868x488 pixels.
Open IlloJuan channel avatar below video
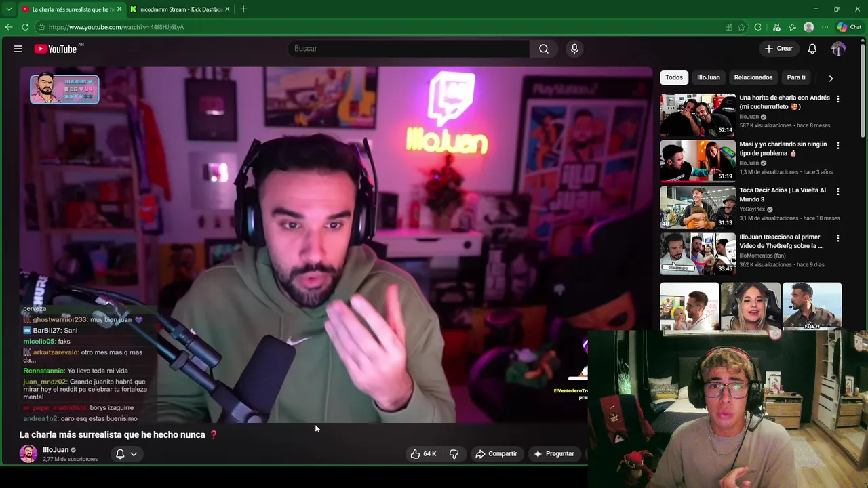click(x=28, y=454)
